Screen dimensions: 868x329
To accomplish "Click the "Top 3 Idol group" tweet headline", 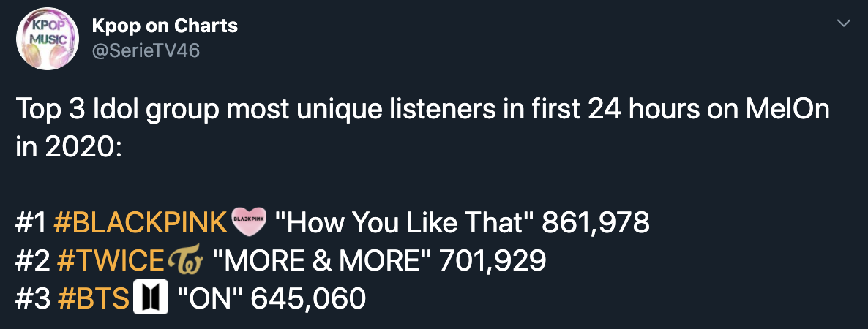I will (117, 110).
